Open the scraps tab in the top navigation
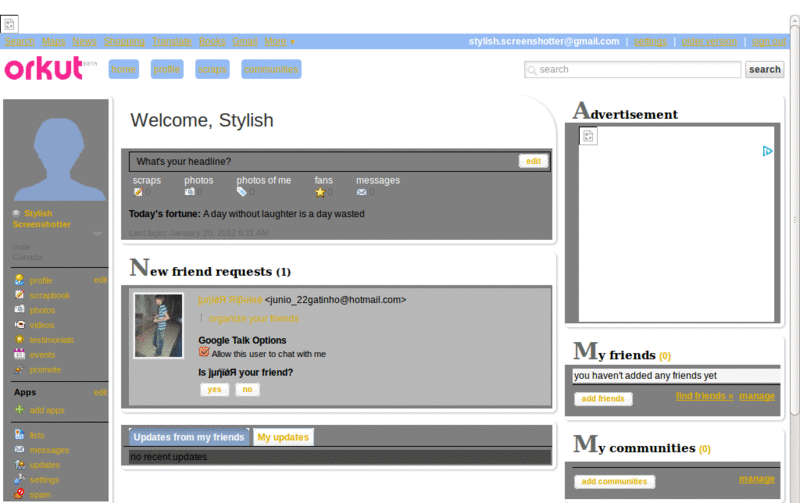The height and width of the screenshot is (503, 800). click(x=212, y=69)
